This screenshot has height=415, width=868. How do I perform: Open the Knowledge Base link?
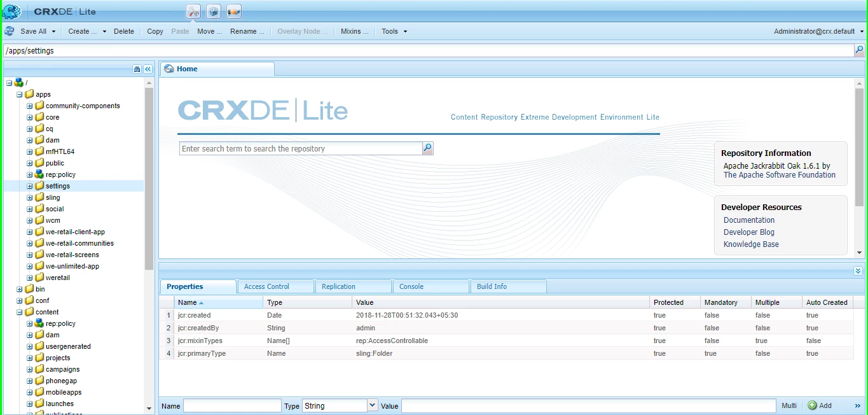point(751,244)
